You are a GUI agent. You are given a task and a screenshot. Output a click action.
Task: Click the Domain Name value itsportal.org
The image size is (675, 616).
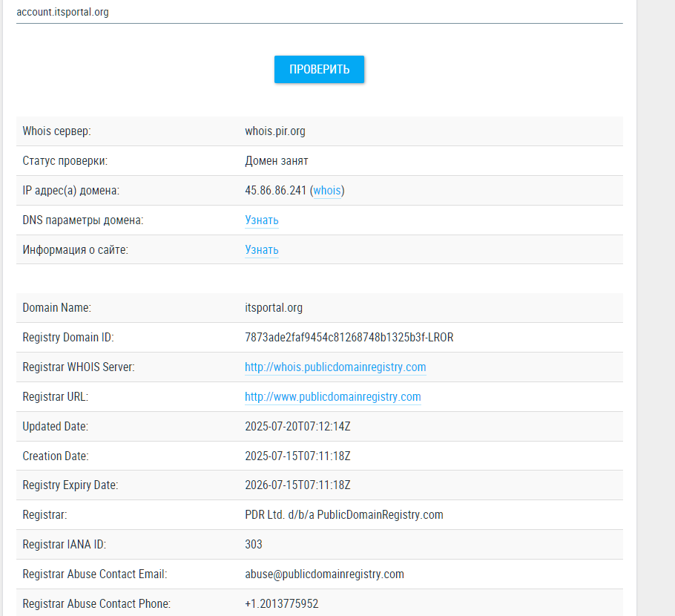coord(274,308)
